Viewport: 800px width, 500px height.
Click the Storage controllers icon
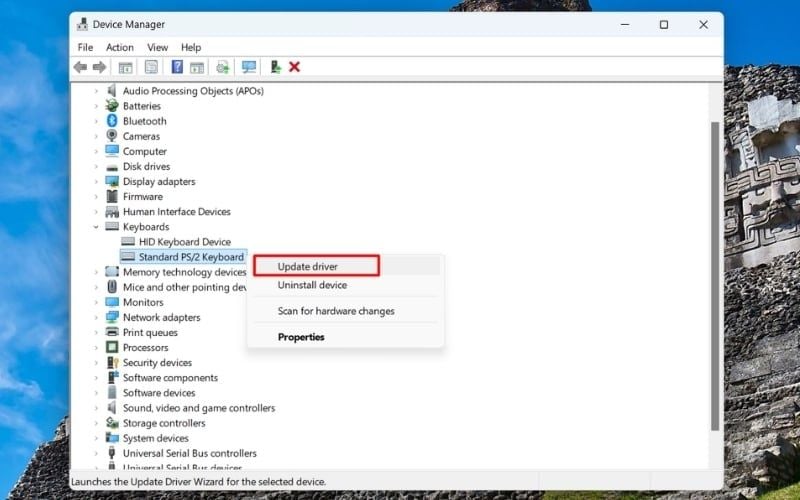pyautogui.click(x=112, y=423)
